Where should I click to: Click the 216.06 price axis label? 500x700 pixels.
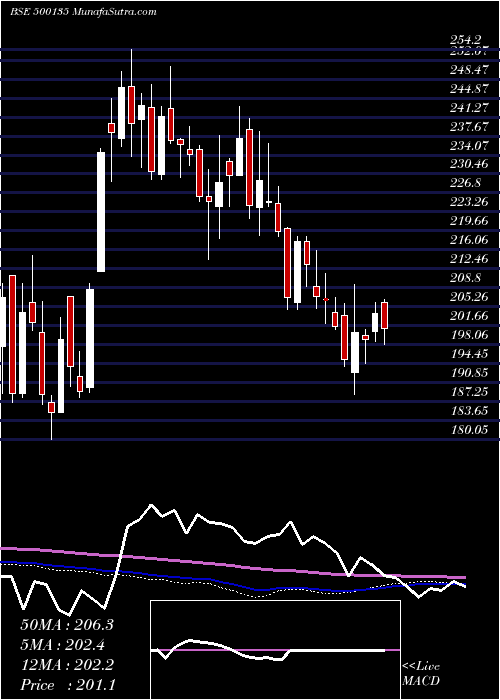point(470,240)
